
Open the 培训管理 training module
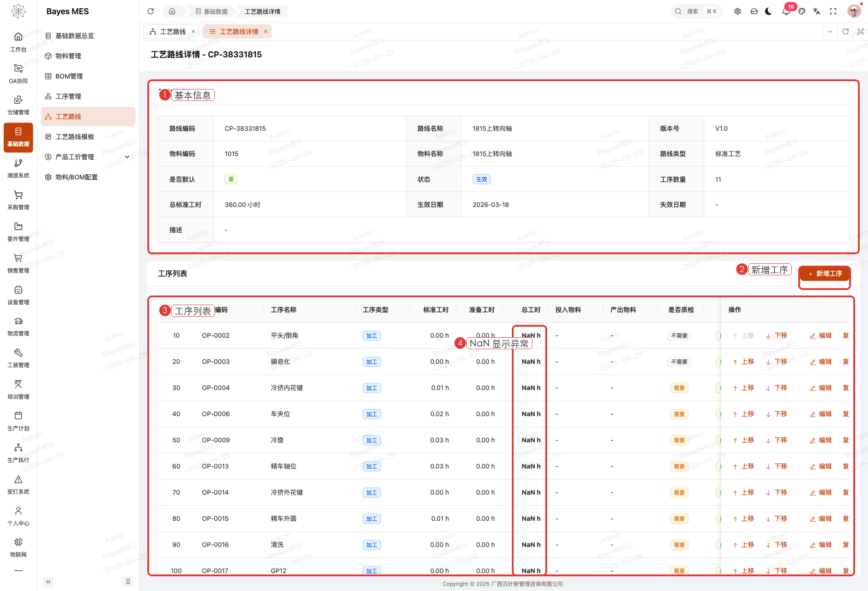pos(18,390)
